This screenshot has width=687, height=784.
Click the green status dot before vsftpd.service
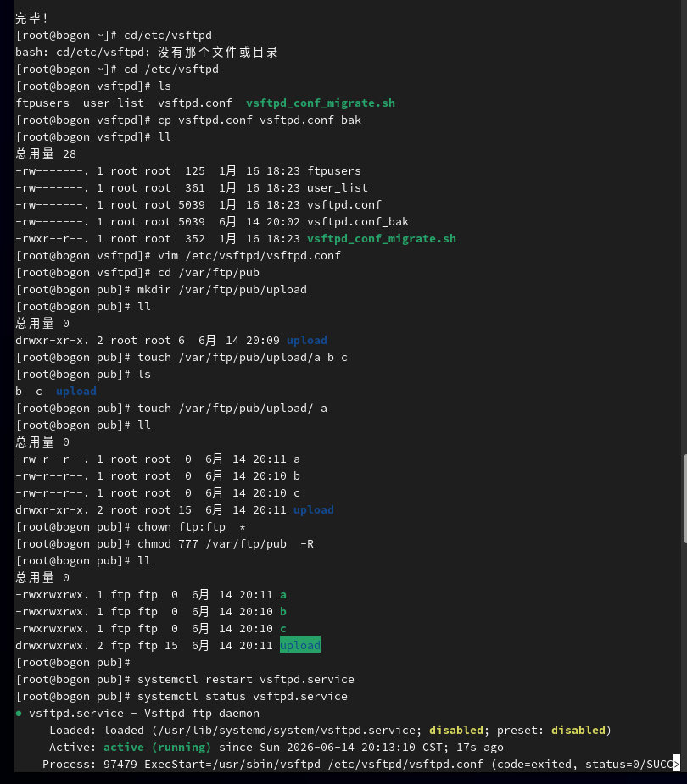click(x=19, y=714)
